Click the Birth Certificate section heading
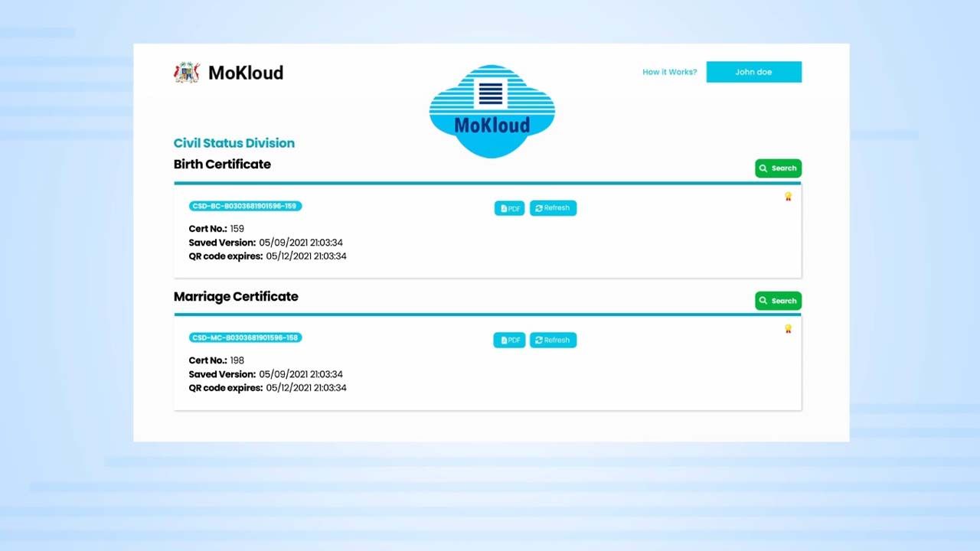 [222, 164]
